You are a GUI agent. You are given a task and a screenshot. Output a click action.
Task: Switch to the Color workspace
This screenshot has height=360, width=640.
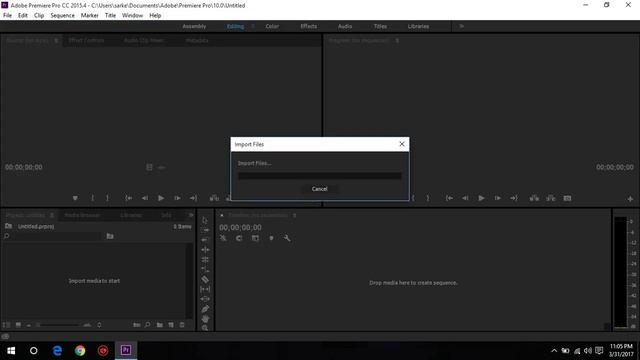coord(272,26)
